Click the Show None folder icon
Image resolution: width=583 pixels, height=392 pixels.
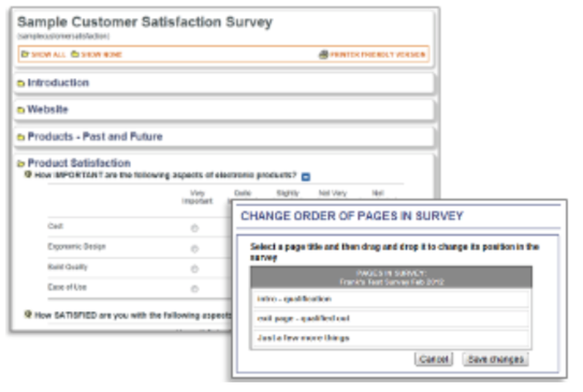pyautogui.click(x=75, y=55)
